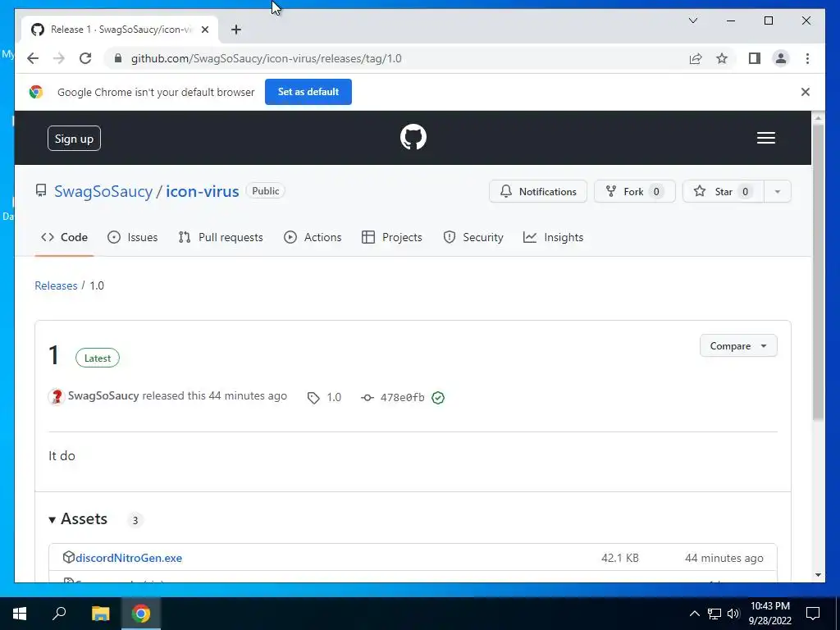Screen dimensions: 840x630
Task: Open the Compare dropdown
Action: [x=738, y=346]
